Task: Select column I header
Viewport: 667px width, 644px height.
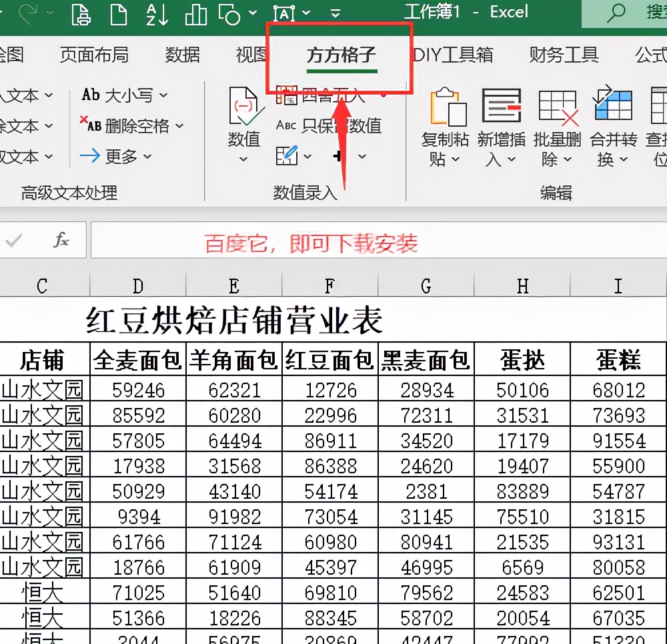Action: [618, 285]
